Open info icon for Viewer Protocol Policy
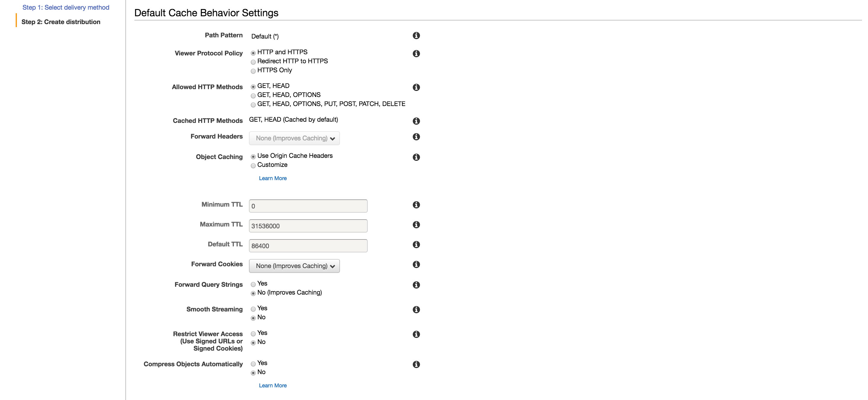The width and height of the screenshot is (868, 400). 416,54
